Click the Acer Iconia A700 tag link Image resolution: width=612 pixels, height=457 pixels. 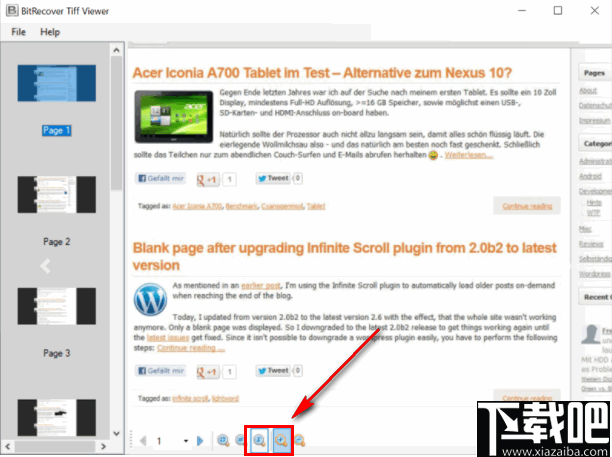(197, 206)
